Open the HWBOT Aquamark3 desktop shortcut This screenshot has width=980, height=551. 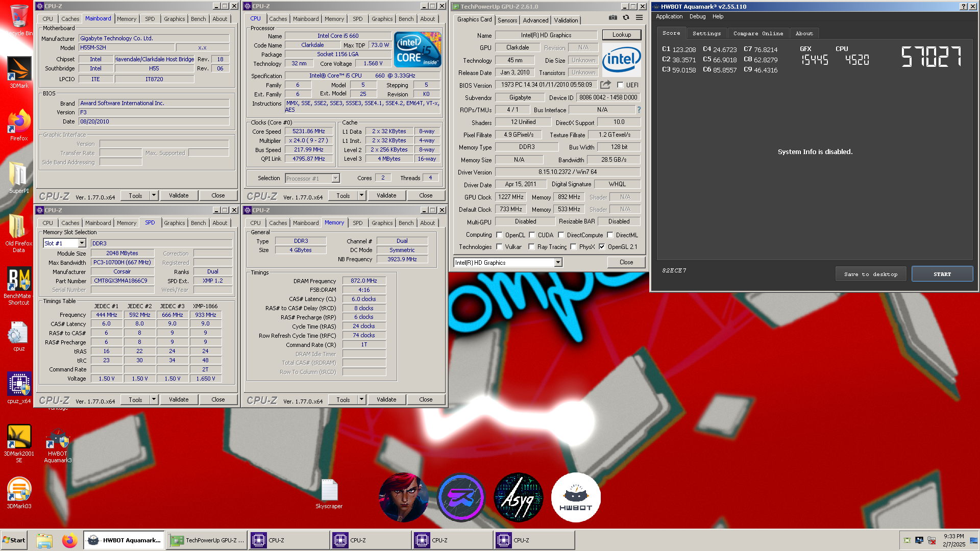point(58,445)
